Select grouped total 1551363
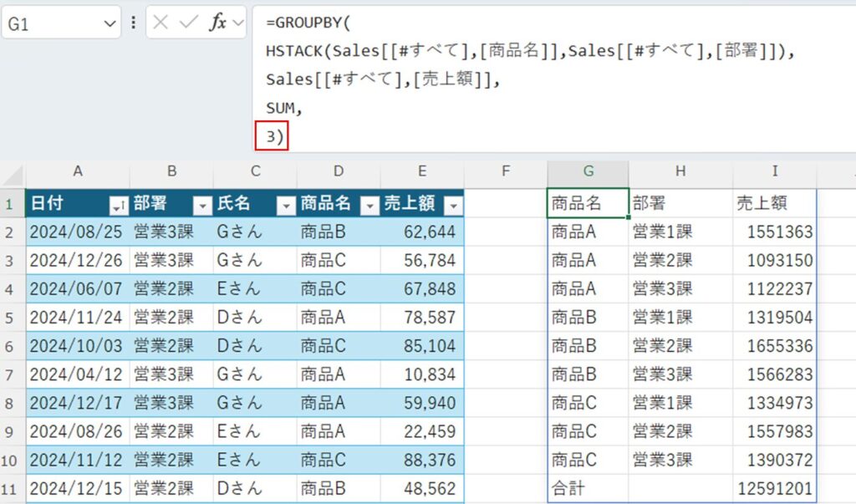Viewport: 856px width, 504px height. click(775, 232)
